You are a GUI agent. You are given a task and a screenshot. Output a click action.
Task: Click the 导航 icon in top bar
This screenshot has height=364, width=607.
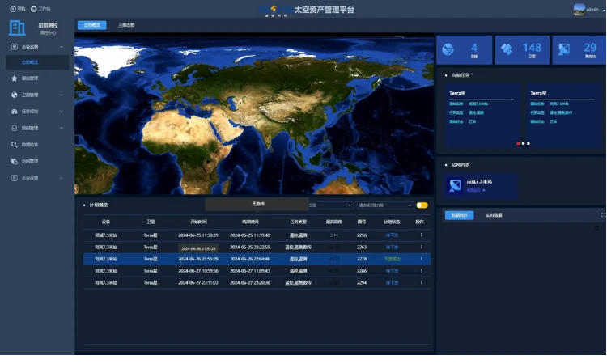[12, 8]
